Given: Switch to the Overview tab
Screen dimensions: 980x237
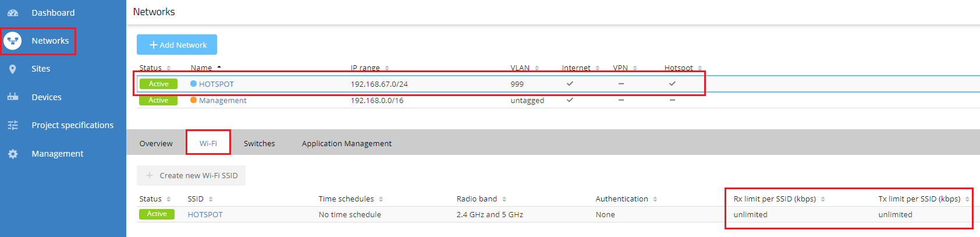Looking at the screenshot, I should tap(156, 143).
